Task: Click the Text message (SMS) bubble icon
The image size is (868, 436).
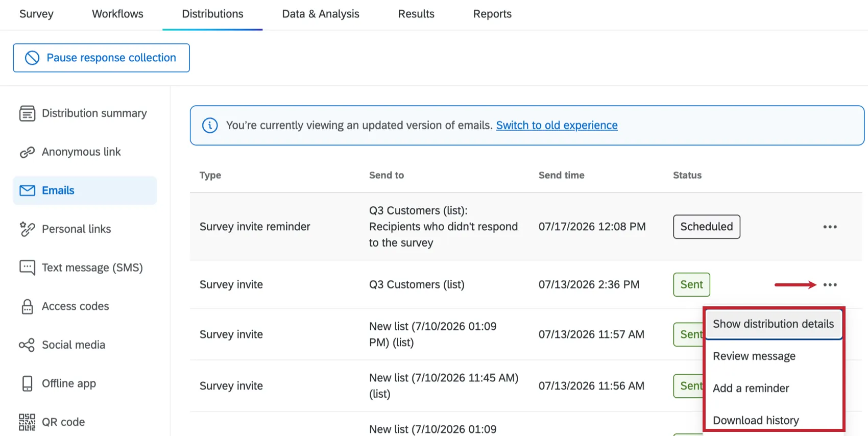Action: 27,268
